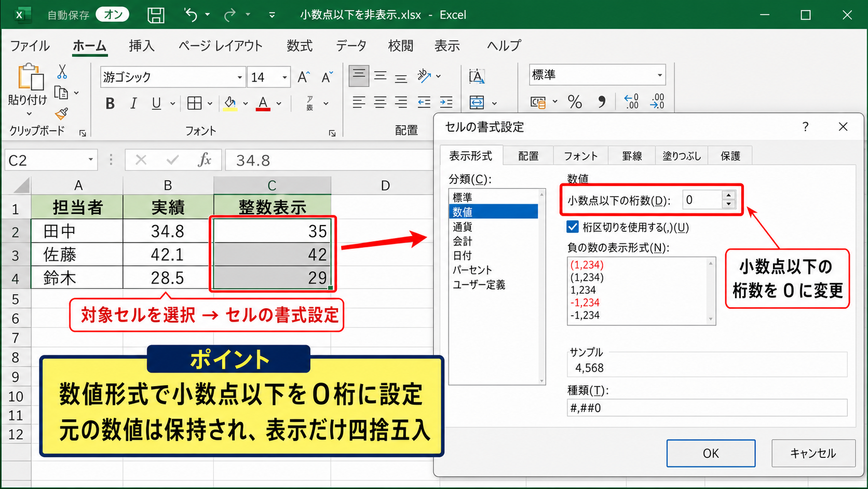Screen dimensions: 868x489
Task: Toggle Bold formatting
Action: tap(110, 103)
